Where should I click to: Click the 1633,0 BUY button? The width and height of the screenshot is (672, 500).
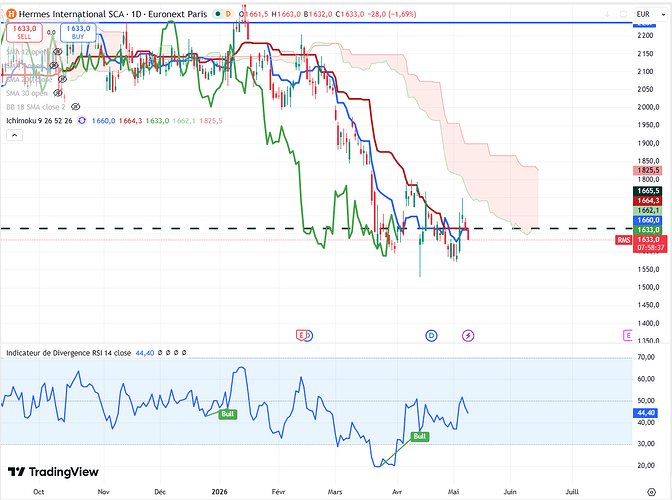[78, 32]
